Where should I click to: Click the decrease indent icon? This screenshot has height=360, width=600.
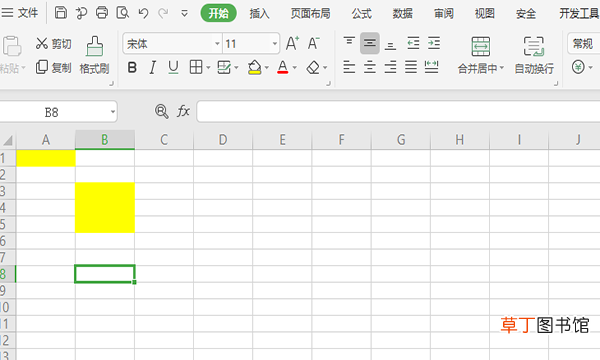(413, 43)
